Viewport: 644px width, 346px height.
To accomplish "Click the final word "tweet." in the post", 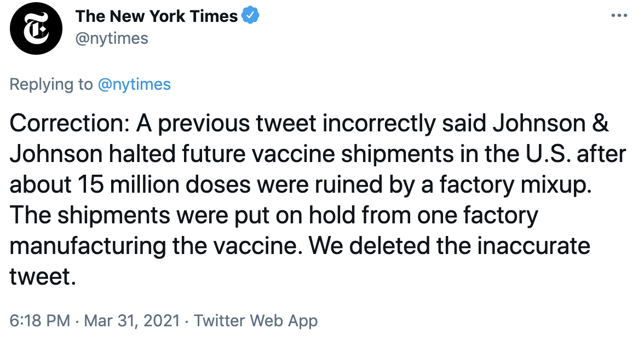I will [42, 276].
